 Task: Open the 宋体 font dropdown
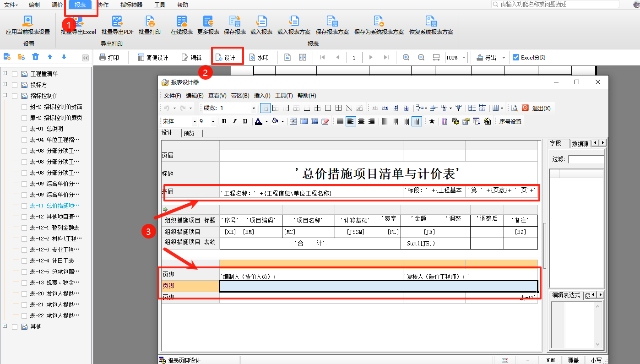tap(195, 121)
